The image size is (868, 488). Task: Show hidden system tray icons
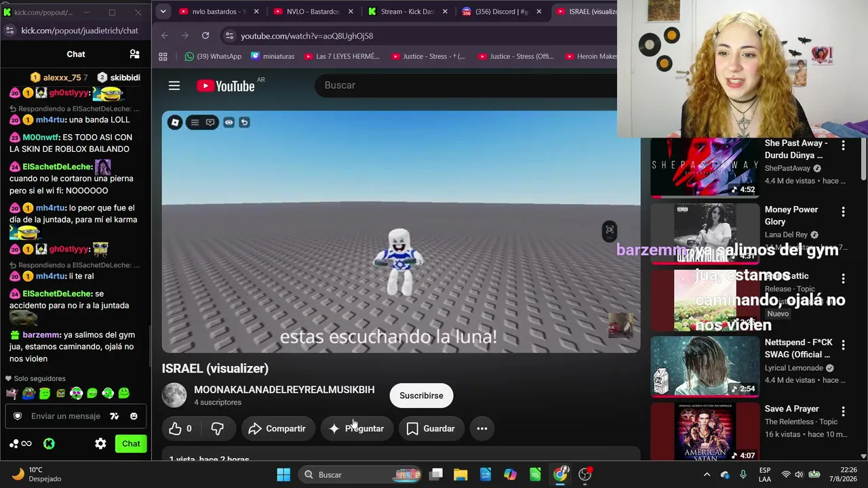click(x=707, y=474)
